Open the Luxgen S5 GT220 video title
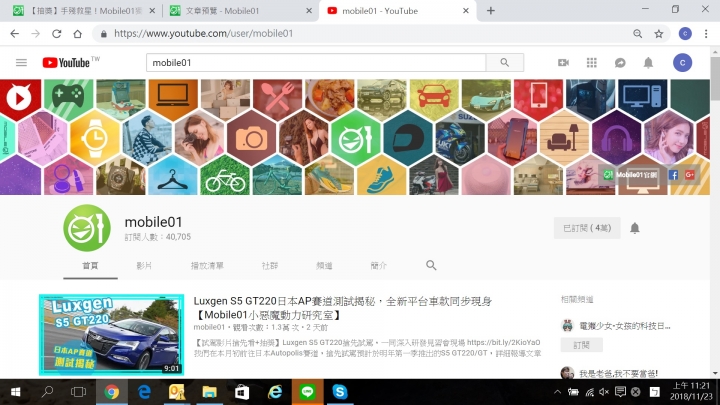Viewport: 720px width, 405px height. [343, 308]
